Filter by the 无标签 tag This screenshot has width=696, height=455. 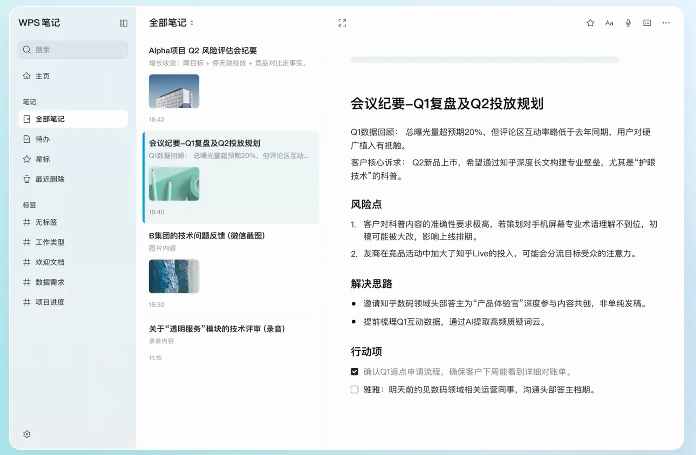(73, 222)
